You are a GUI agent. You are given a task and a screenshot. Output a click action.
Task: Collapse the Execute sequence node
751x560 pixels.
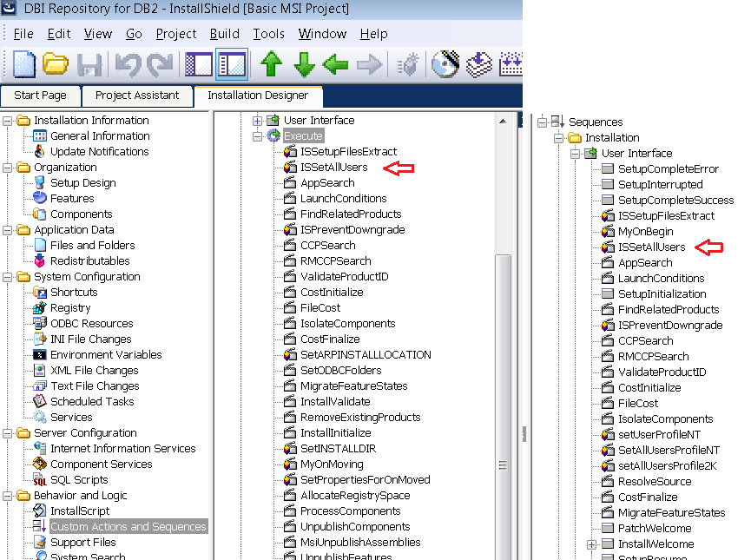[258, 136]
